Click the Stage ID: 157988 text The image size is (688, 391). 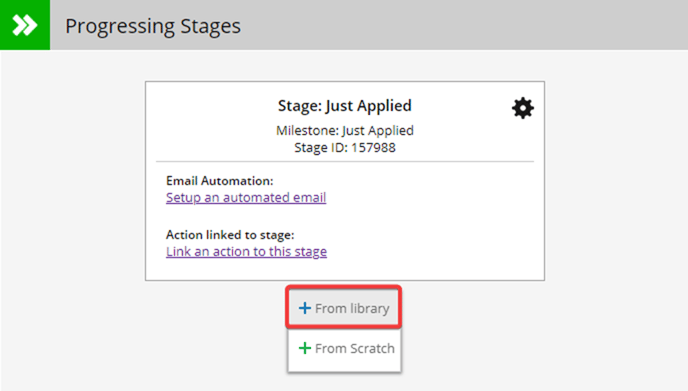(344, 147)
